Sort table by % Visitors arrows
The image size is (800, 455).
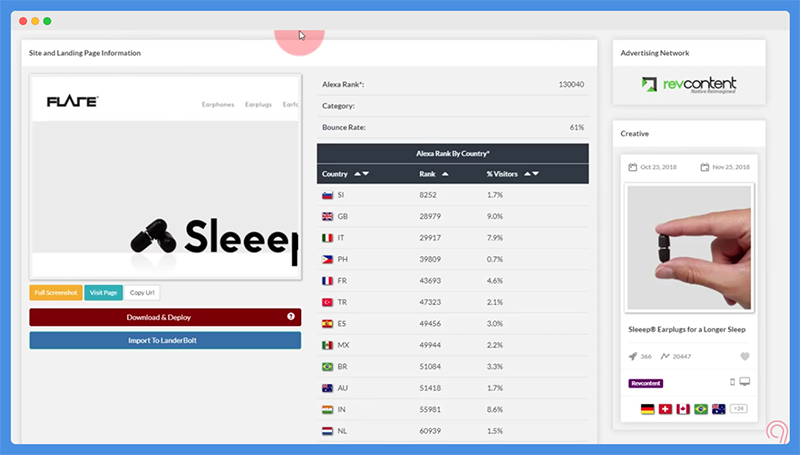pos(532,174)
